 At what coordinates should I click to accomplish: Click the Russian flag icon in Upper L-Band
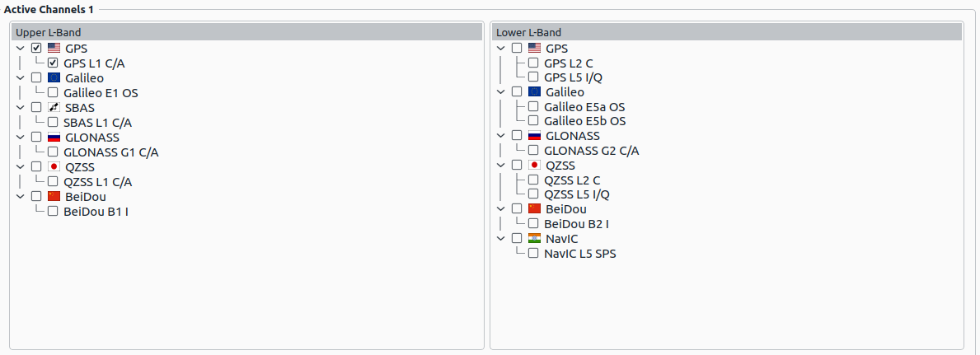click(x=54, y=138)
